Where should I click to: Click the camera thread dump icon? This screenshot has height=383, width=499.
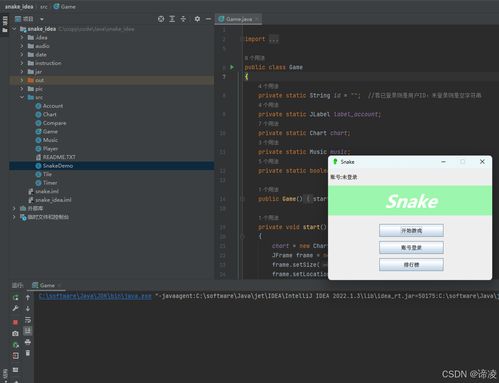(x=15, y=333)
